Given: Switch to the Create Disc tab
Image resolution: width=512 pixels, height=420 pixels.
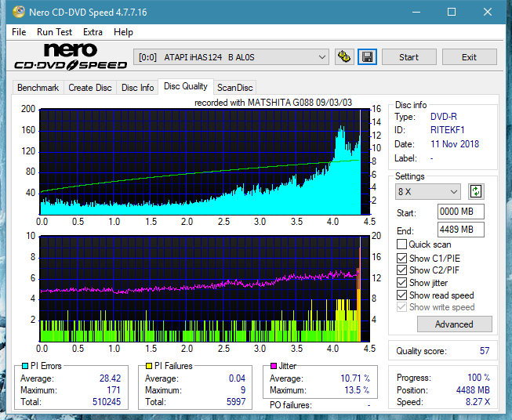Looking at the screenshot, I should click(x=90, y=88).
